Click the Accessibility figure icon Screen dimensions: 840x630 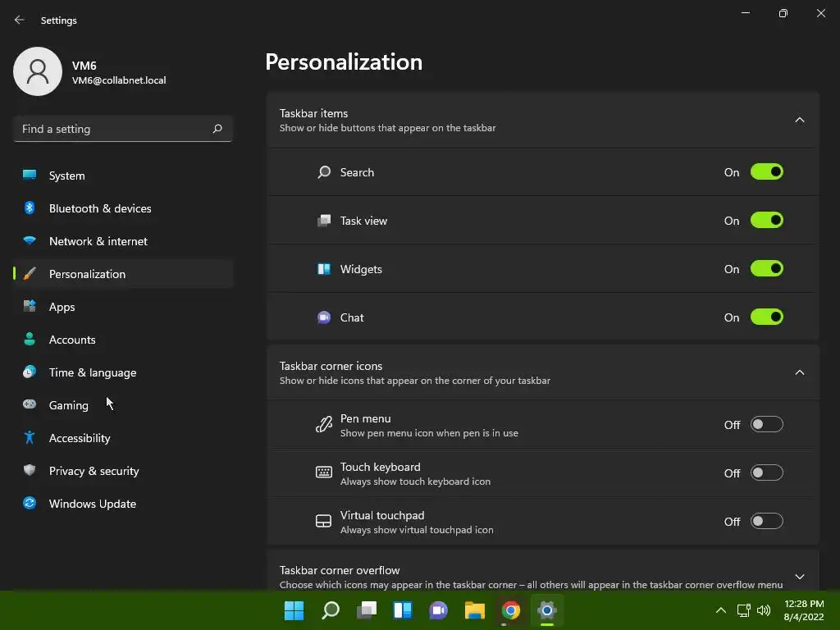(x=30, y=438)
